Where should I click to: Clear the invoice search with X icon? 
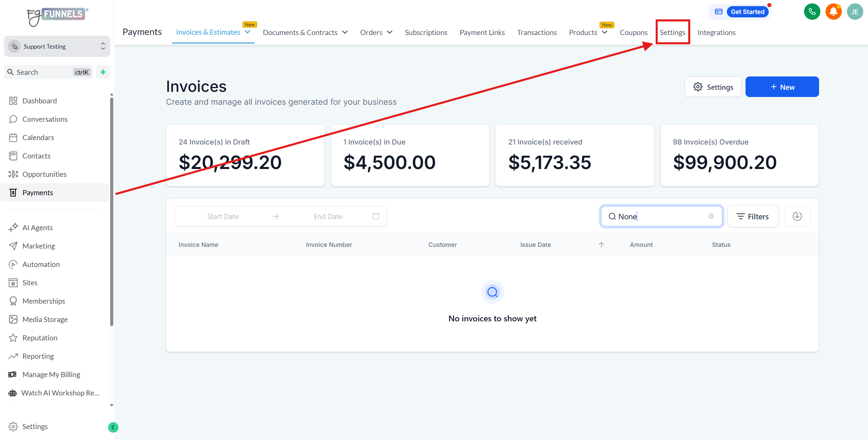coord(711,216)
